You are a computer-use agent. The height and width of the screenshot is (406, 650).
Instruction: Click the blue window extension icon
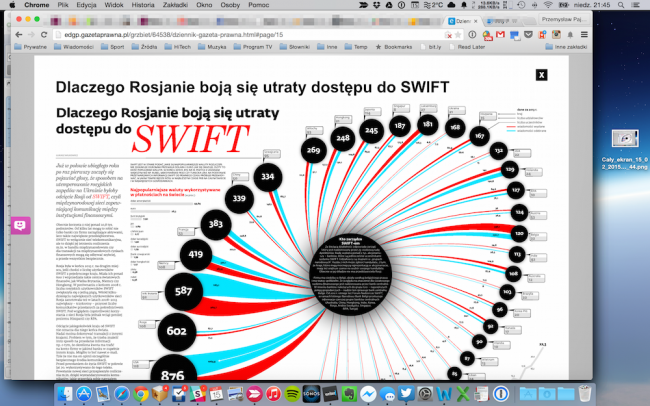click(514, 36)
